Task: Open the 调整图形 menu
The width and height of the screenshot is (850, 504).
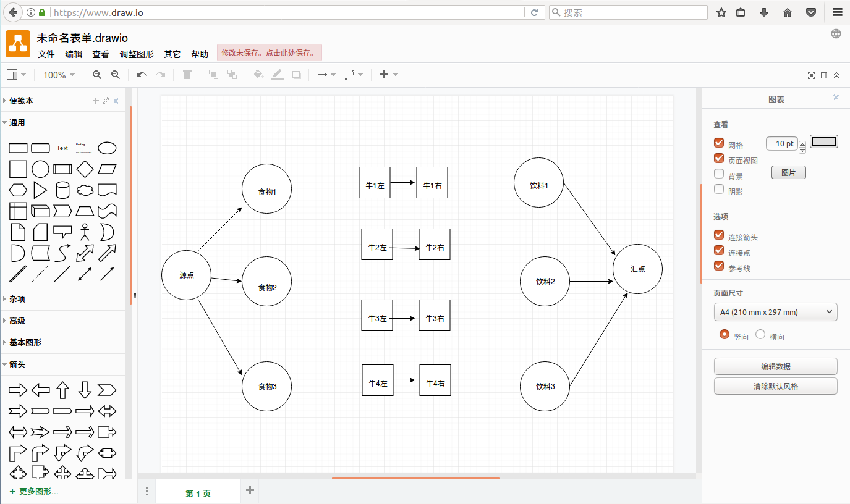Action: pos(137,54)
